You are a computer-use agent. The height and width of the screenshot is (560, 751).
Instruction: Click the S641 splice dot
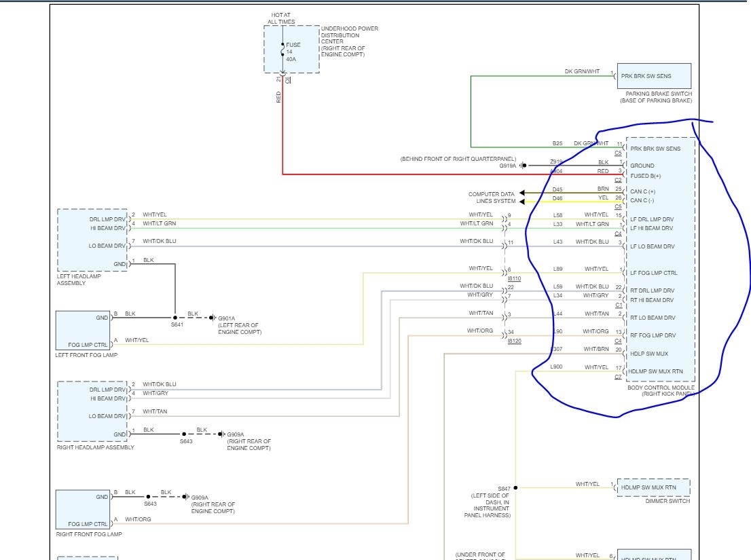(x=175, y=318)
